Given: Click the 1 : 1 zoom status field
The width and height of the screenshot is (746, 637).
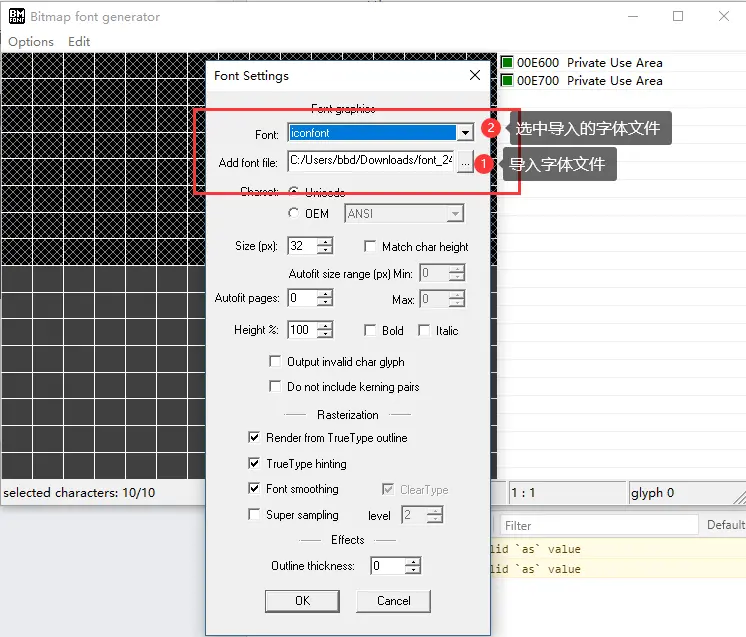Looking at the screenshot, I should pos(567,493).
